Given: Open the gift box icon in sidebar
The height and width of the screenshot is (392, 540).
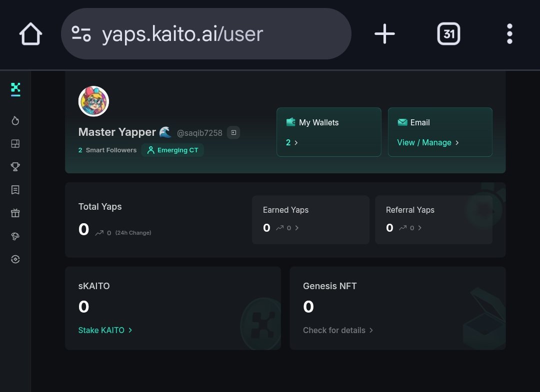Looking at the screenshot, I should (15, 213).
